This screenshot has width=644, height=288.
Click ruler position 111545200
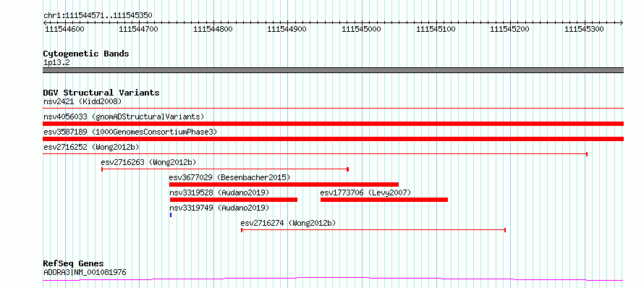click(510, 29)
